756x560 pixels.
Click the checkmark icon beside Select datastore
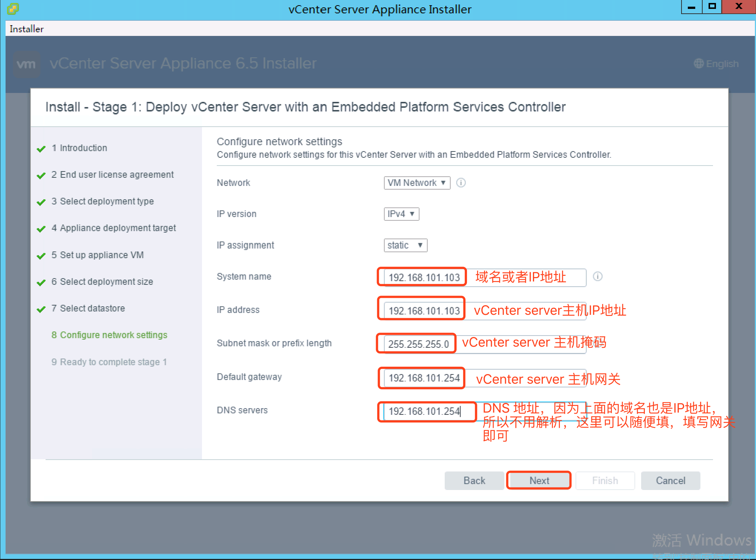[x=41, y=309]
